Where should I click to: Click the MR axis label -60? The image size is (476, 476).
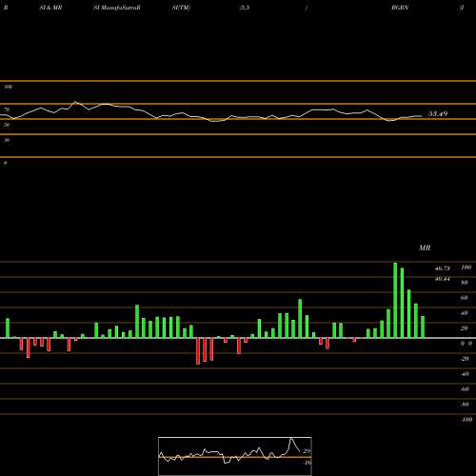coord(465,389)
